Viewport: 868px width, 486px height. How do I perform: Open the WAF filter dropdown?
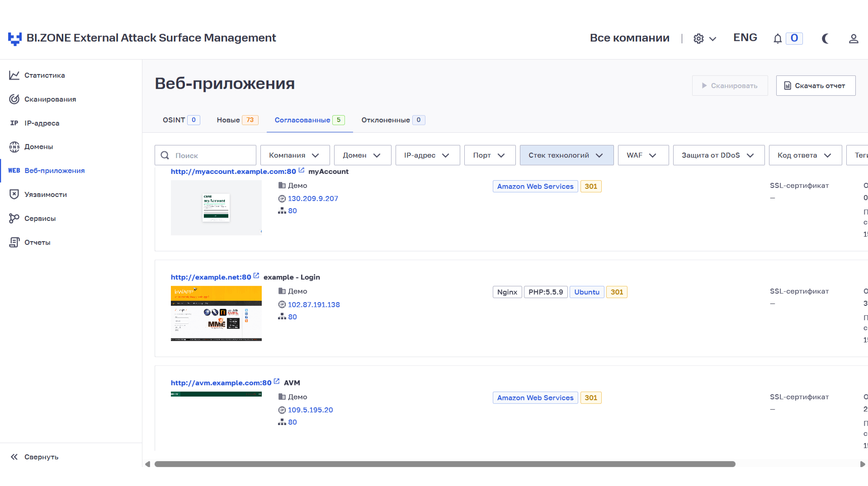[x=642, y=155]
